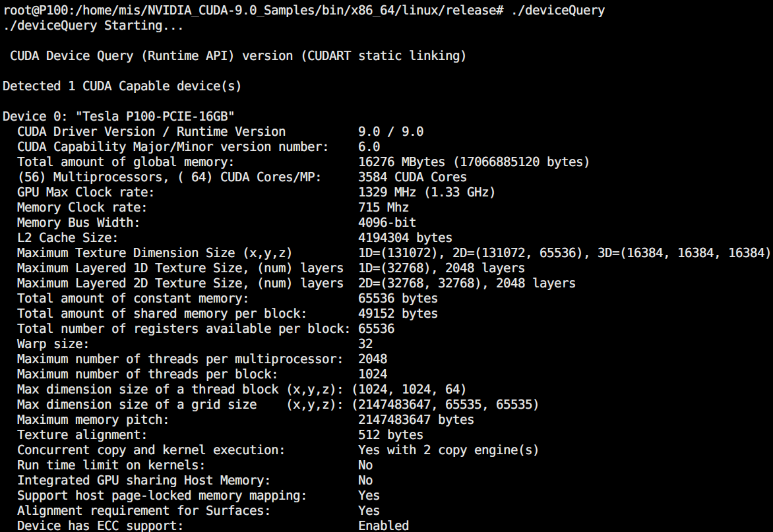Select the 49152 bytes shared memory value

pos(398,313)
